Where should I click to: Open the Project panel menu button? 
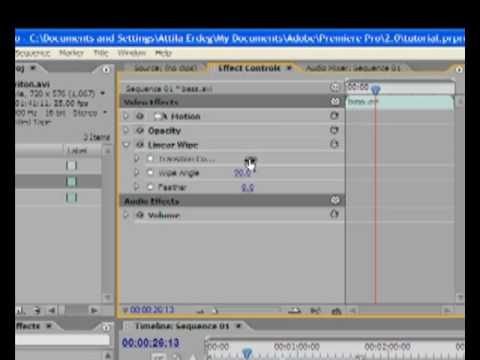(x=106, y=69)
